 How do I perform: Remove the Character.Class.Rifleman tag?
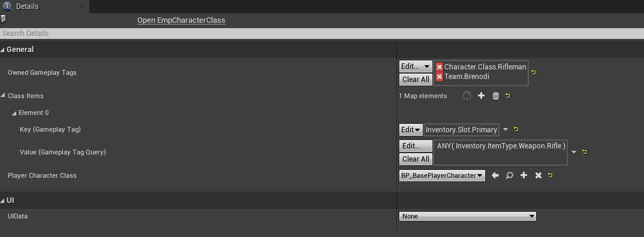(439, 67)
